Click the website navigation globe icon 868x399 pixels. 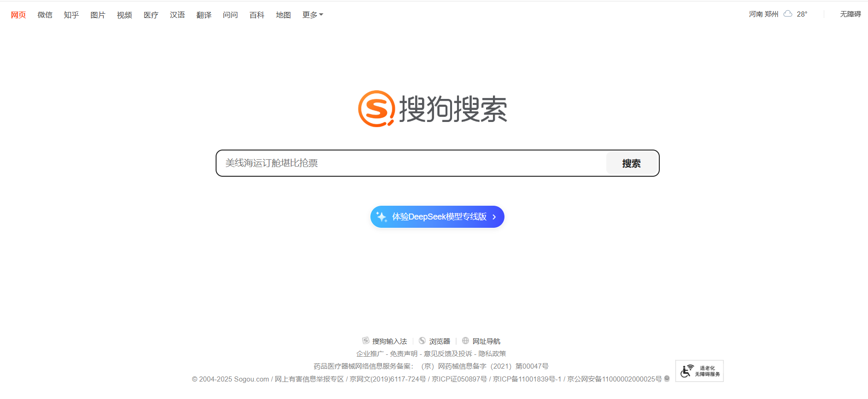pos(465,341)
